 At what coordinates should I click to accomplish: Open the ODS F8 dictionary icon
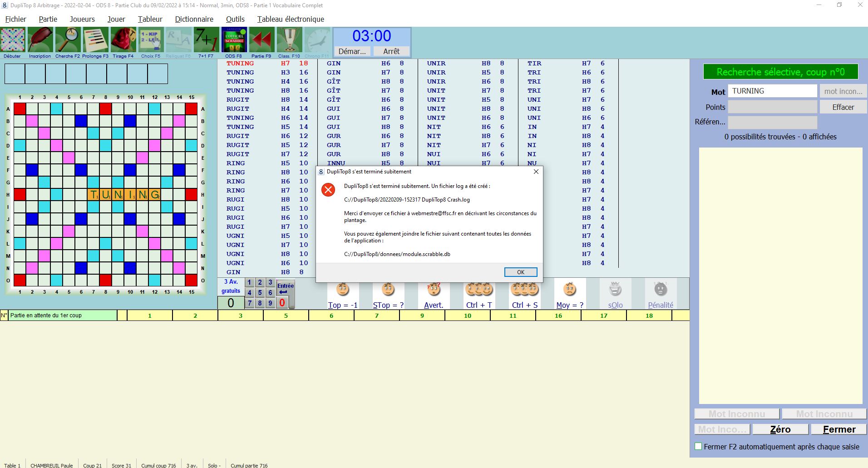coord(234,40)
